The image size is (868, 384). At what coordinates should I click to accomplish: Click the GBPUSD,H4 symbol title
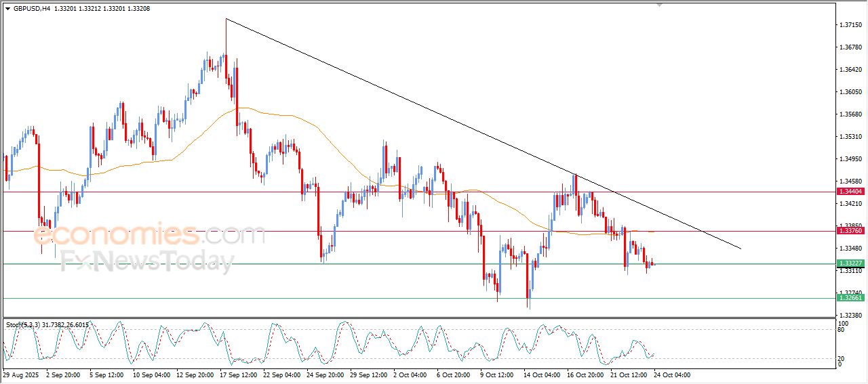pyautogui.click(x=31, y=9)
